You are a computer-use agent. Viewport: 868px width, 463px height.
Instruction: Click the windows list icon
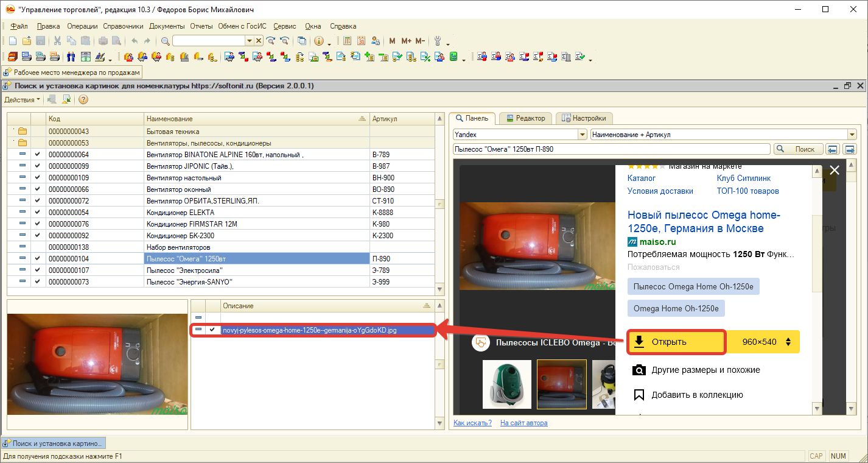coord(302,41)
